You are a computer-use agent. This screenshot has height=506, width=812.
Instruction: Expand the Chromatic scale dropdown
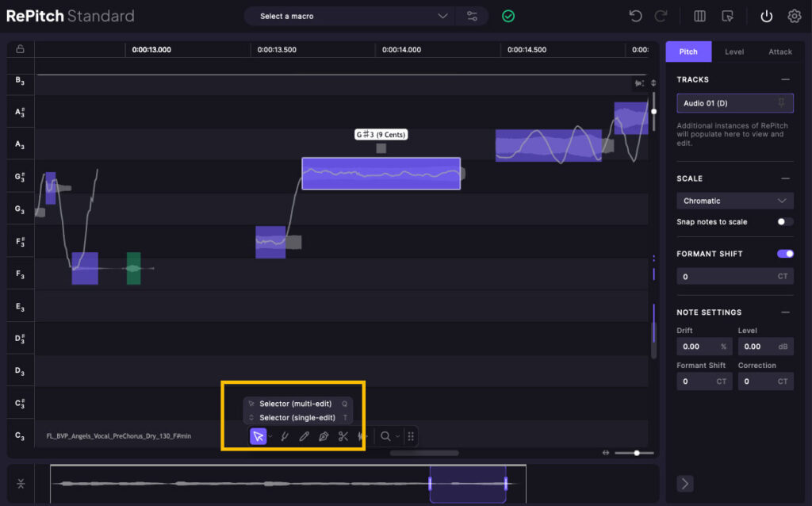734,201
